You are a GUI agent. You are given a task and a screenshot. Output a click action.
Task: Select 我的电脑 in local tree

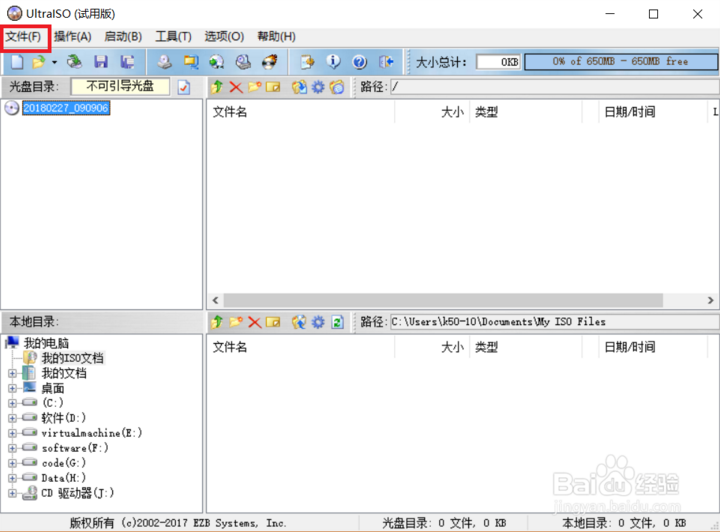[x=46, y=343]
